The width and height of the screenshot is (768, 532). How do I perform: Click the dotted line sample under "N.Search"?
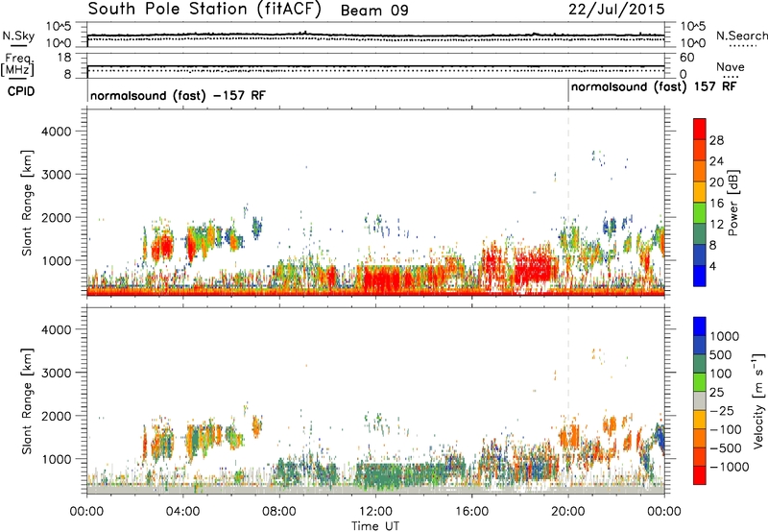point(743,46)
